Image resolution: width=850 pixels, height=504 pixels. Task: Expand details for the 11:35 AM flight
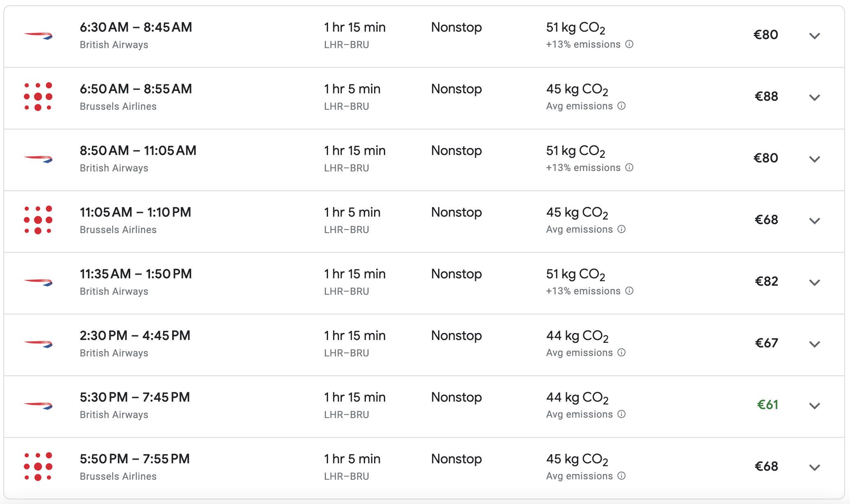(x=814, y=282)
